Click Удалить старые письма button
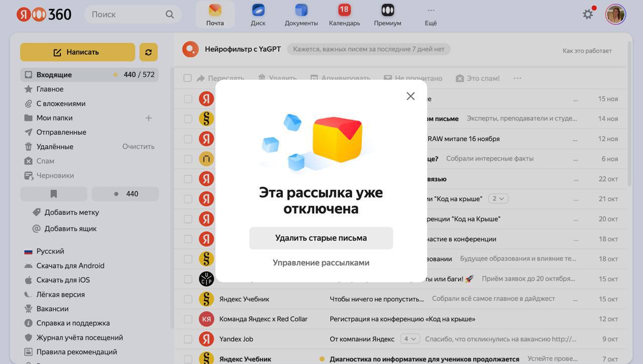The height and width of the screenshot is (364, 643). coord(321,238)
